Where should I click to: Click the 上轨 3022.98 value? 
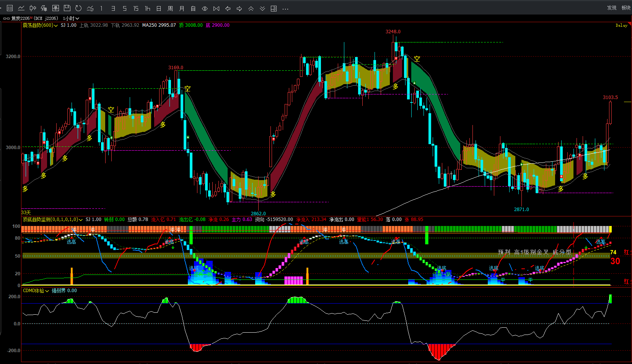coord(94,25)
